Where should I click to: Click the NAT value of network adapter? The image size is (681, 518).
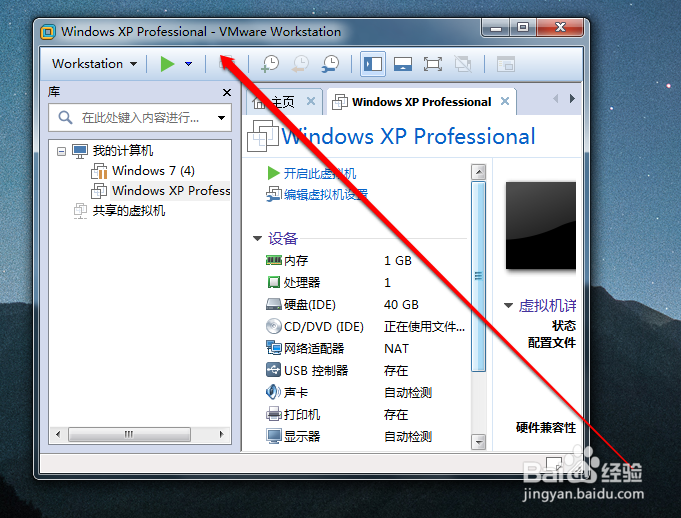[x=396, y=349]
